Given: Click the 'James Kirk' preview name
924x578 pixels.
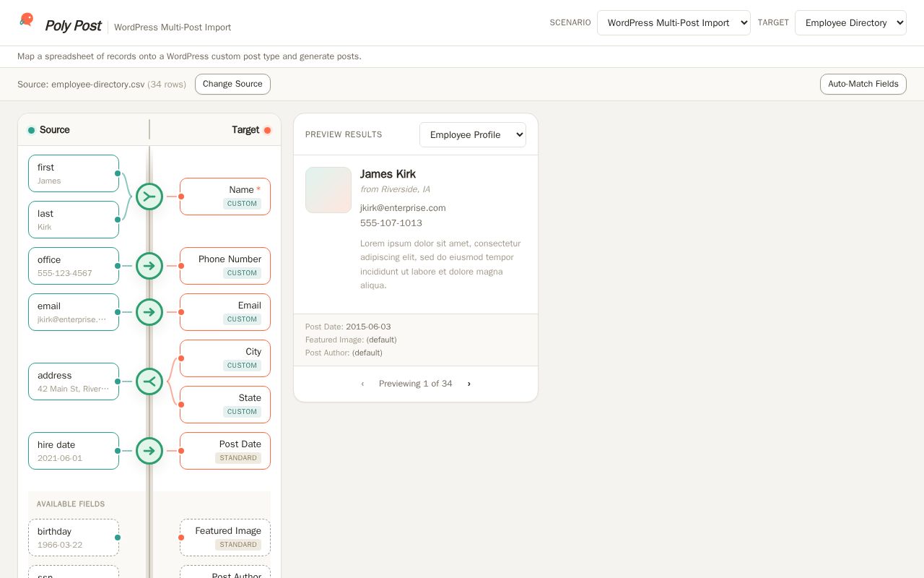Looking at the screenshot, I should point(388,174).
